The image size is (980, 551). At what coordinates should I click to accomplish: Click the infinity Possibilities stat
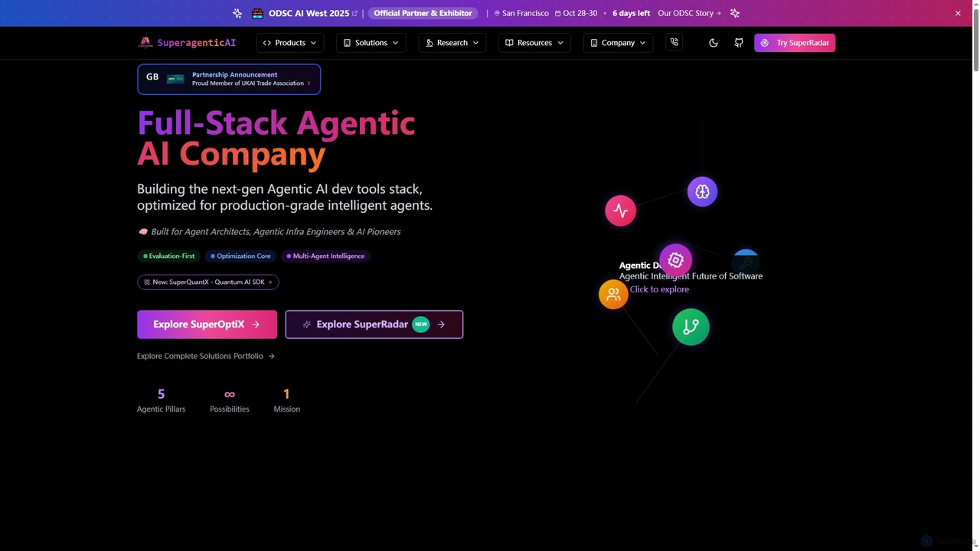230,400
